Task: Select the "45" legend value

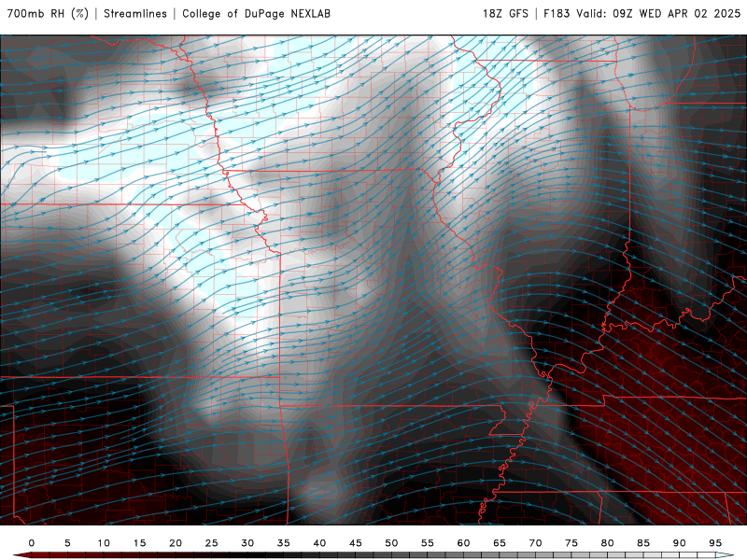Action: coord(356,543)
